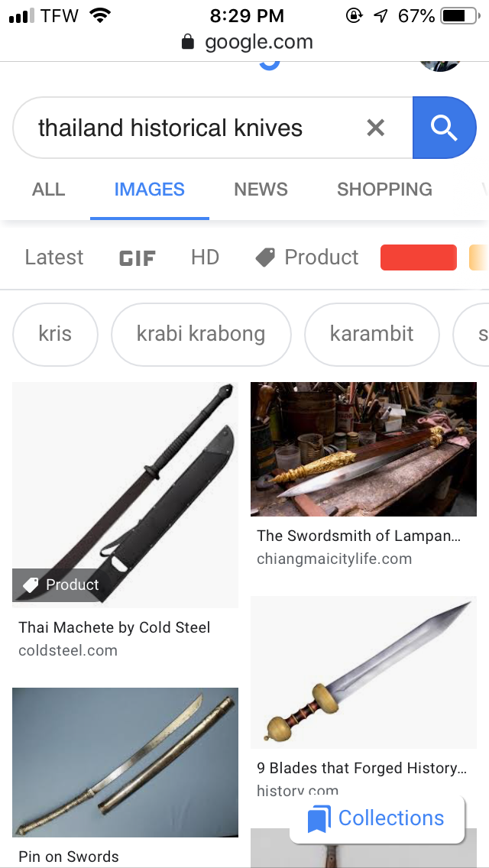The image size is (489, 868).
Task: Open The Swordsmith of Lampang result link
Action: tap(359, 536)
